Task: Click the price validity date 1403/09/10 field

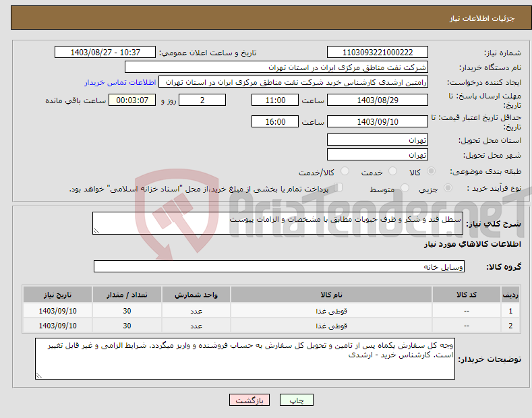Action: click(x=378, y=121)
